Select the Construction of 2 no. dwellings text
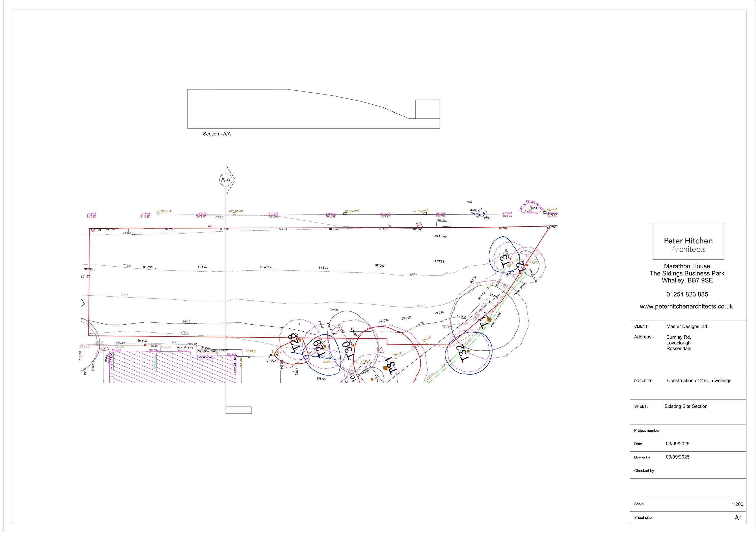The image size is (756, 534). pos(699,381)
